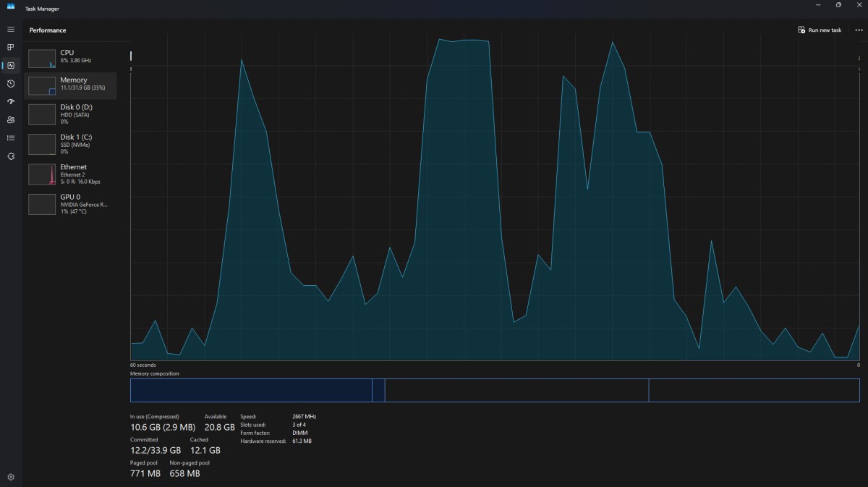Click the "12.1 GB" Cached value

(x=205, y=450)
